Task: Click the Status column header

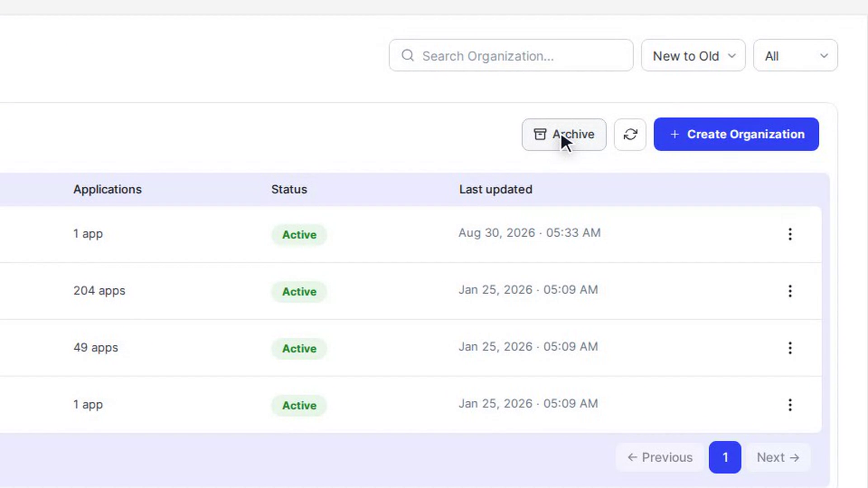Action: point(289,189)
